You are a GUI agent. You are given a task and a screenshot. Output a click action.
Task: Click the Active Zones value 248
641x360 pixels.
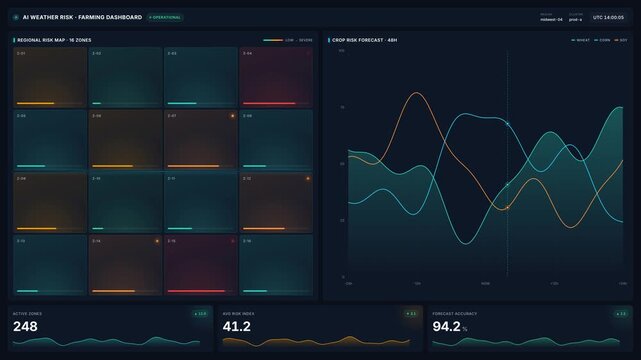click(25, 326)
